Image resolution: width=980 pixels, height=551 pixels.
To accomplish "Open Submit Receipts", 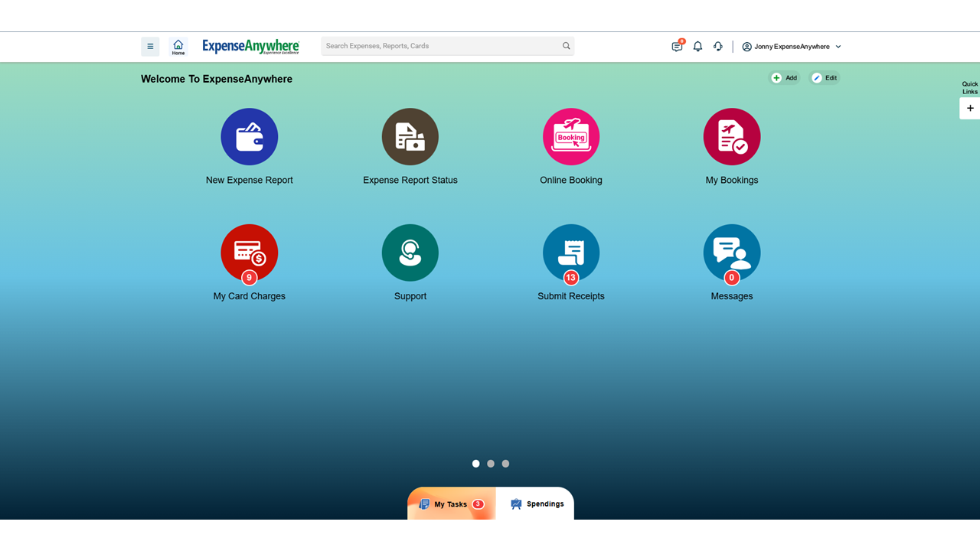I will [x=571, y=253].
